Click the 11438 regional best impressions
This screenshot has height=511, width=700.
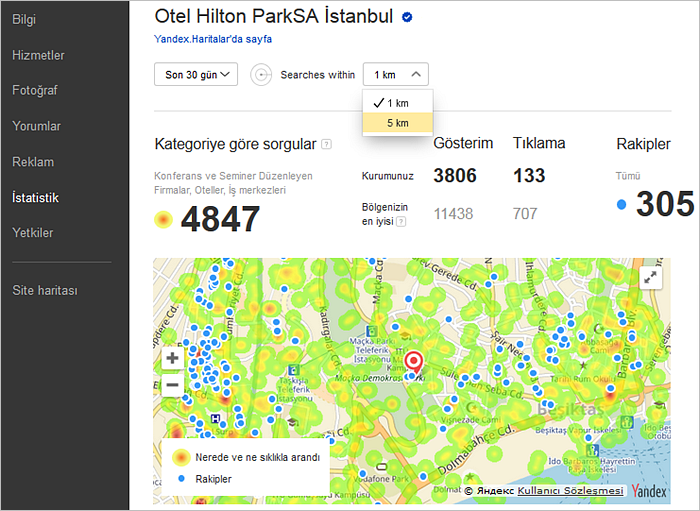454,214
